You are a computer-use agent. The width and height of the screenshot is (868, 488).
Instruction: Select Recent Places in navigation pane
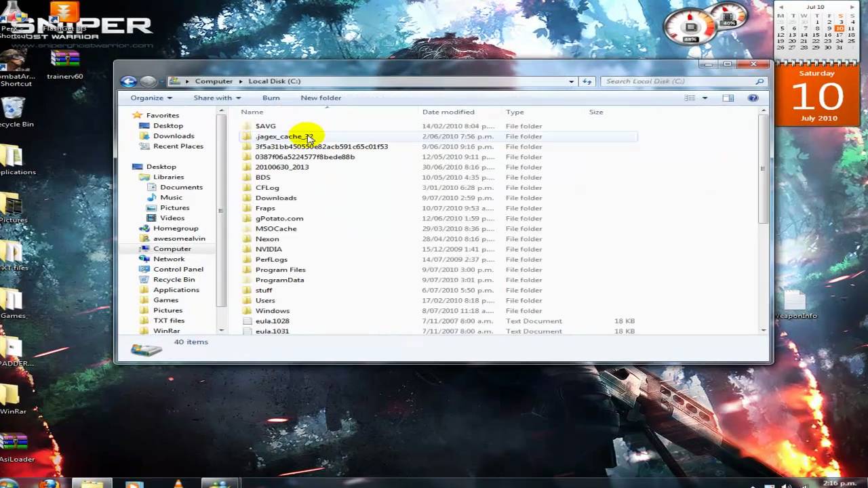pos(178,146)
